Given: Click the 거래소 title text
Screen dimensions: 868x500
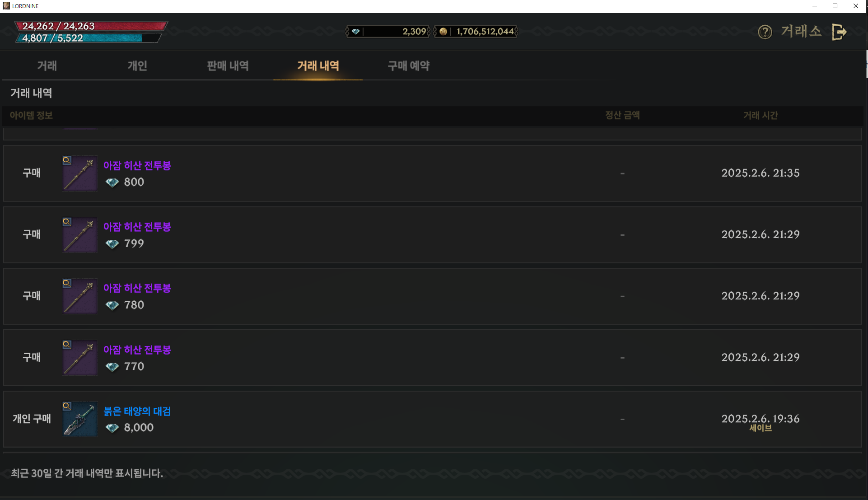Looking at the screenshot, I should [x=801, y=32].
